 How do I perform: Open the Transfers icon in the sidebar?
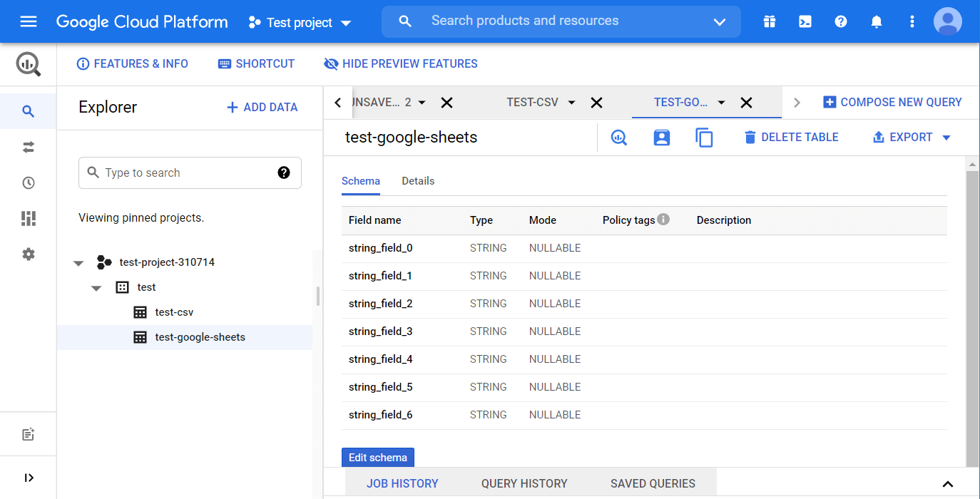click(x=29, y=147)
